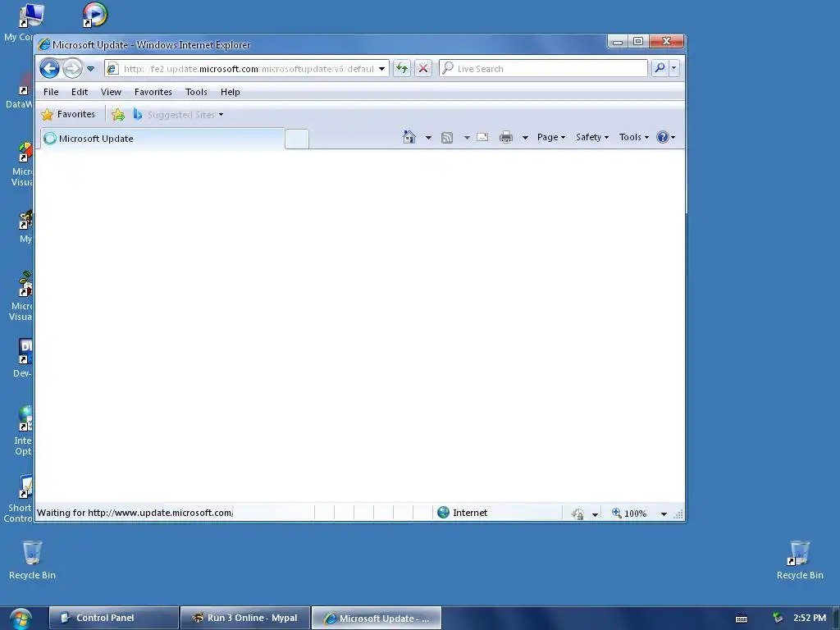The width and height of the screenshot is (840, 630).
Task: Expand the Home button dropdown arrow
Action: 428,138
